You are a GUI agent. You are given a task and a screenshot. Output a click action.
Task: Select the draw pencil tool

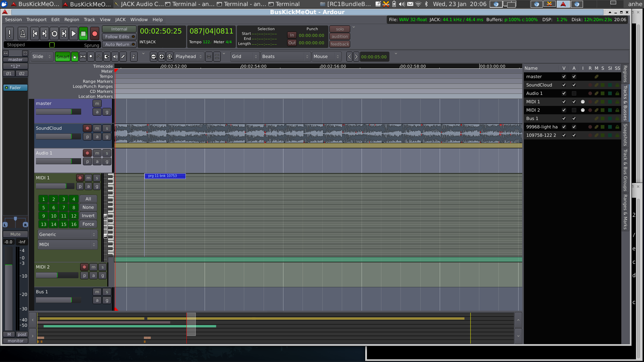123,57
